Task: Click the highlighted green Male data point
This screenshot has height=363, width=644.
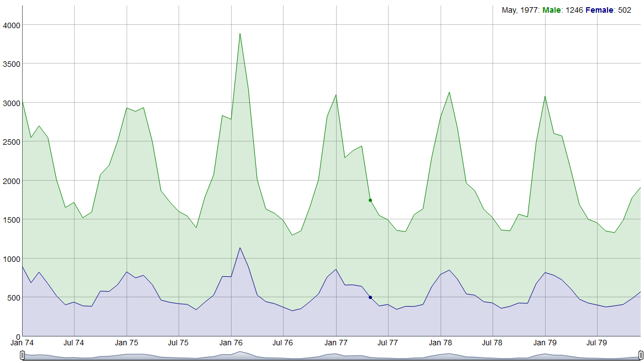Action: pos(370,201)
